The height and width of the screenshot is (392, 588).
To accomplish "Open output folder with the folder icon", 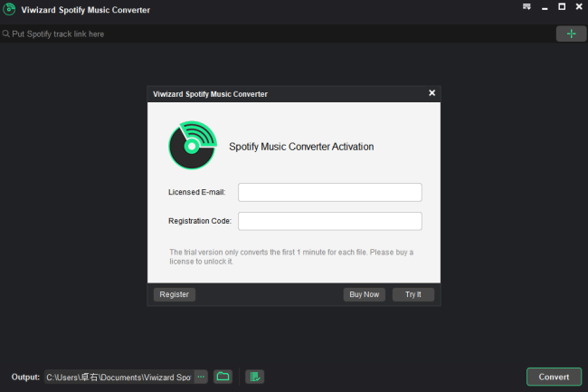I will [223, 377].
